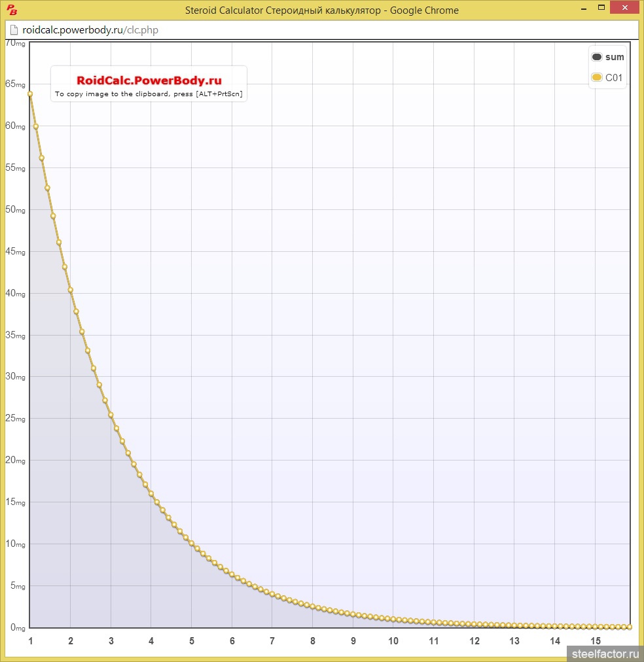Click the PB logo icon in title bar

pyautogui.click(x=12, y=10)
